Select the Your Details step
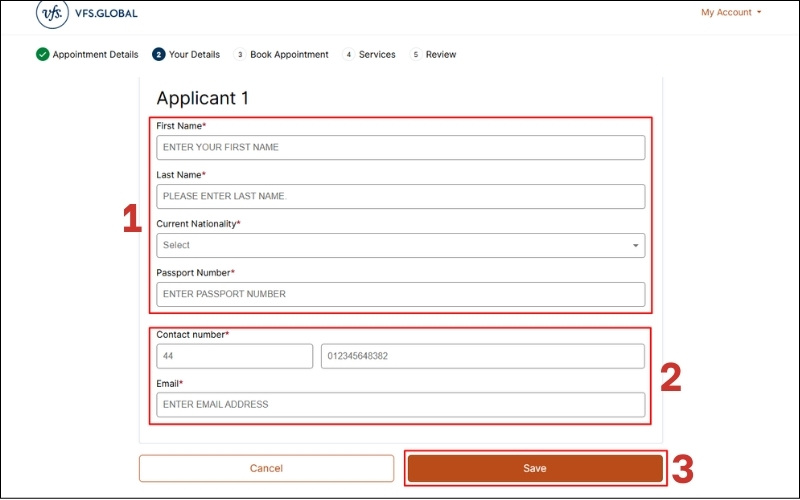Screen dimensions: 800x500 193,55
